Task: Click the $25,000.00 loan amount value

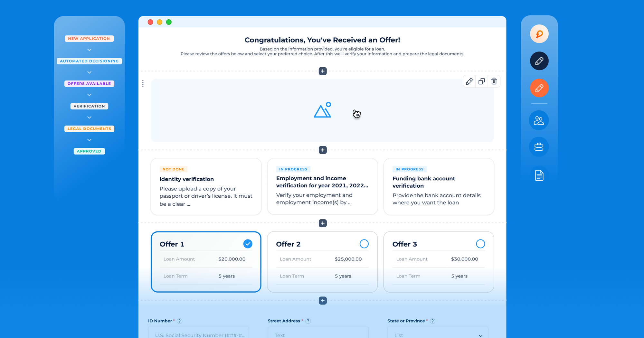Action: click(348, 259)
